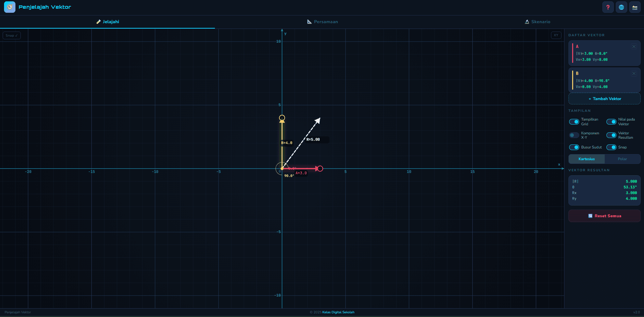This screenshot has height=317, width=644.
Task: Select the vector A card
Action: coord(604,53)
